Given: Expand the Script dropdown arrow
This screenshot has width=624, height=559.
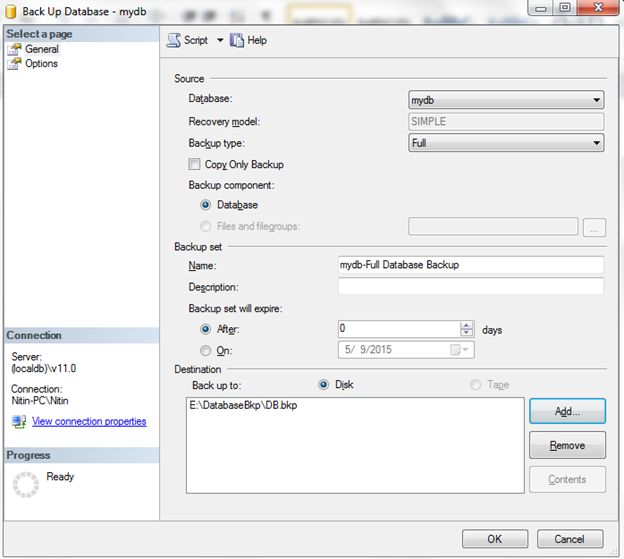Looking at the screenshot, I should pos(220,40).
